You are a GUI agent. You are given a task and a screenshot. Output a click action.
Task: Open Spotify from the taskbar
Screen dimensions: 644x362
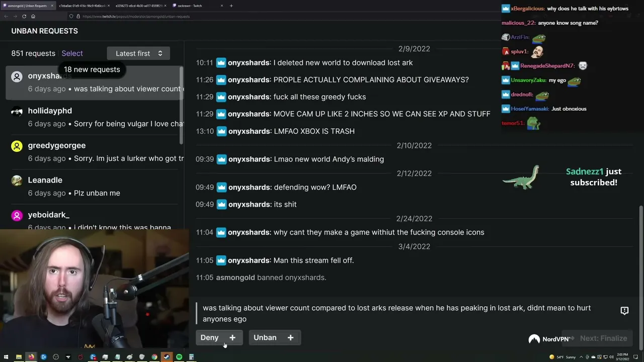coord(179,357)
